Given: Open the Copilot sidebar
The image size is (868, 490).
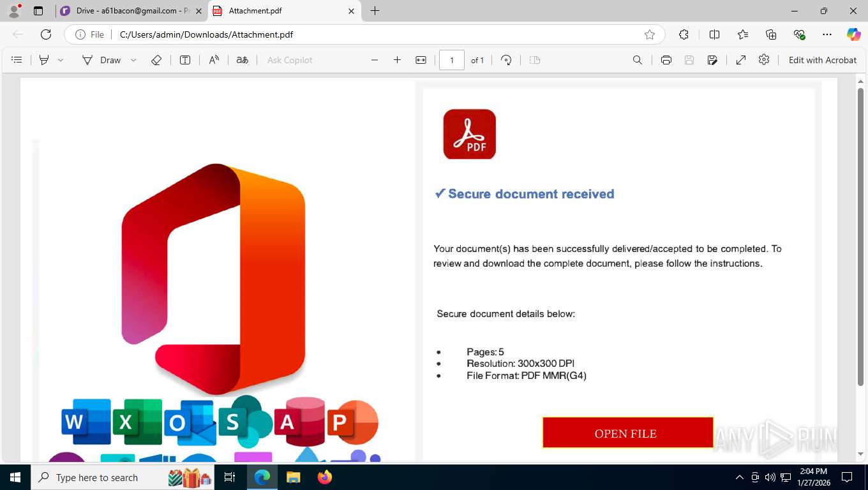Looking at the screenshot, I should click(853, 34).
